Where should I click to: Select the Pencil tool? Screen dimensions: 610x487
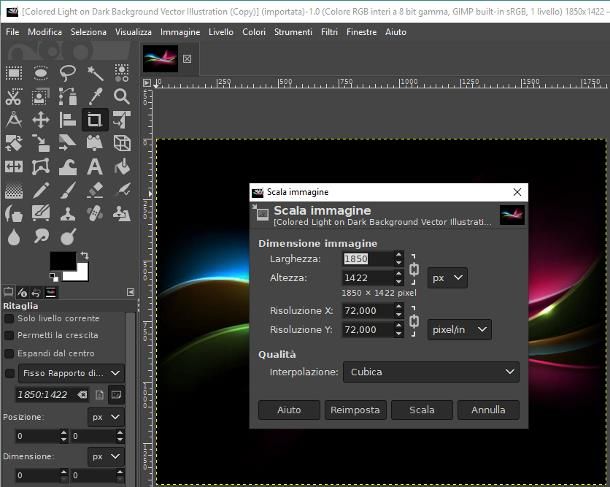(41, 190)
